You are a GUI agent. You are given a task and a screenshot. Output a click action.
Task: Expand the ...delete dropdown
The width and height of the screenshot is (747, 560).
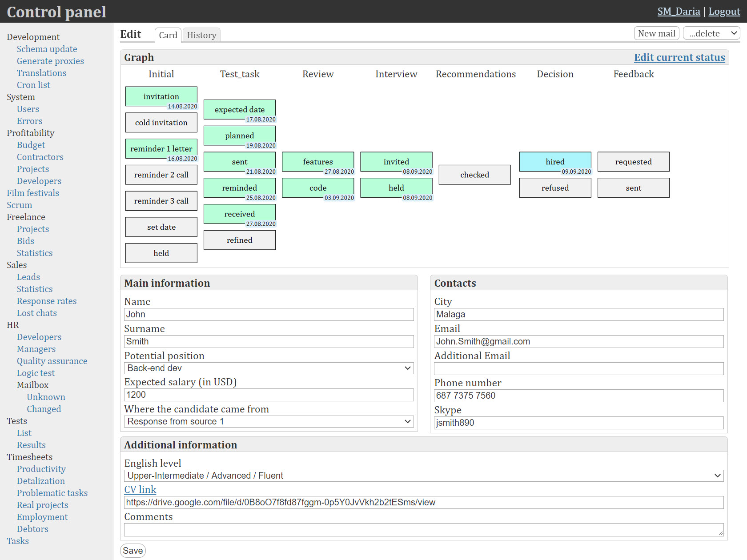711,33
